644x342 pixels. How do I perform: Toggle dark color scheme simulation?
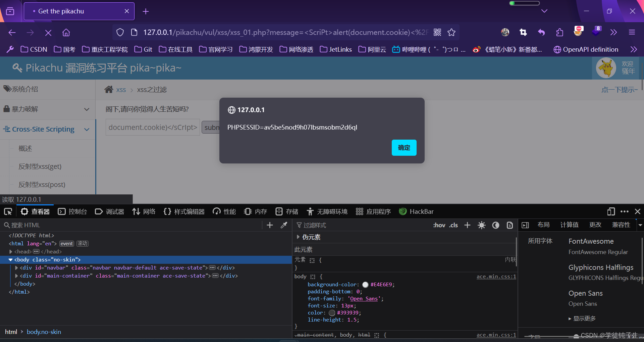coord(496,225)
